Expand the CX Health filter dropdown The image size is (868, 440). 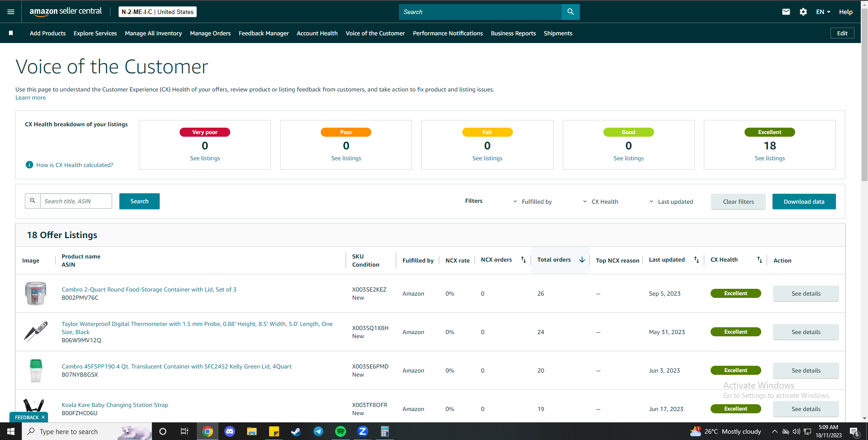point(600,201)
